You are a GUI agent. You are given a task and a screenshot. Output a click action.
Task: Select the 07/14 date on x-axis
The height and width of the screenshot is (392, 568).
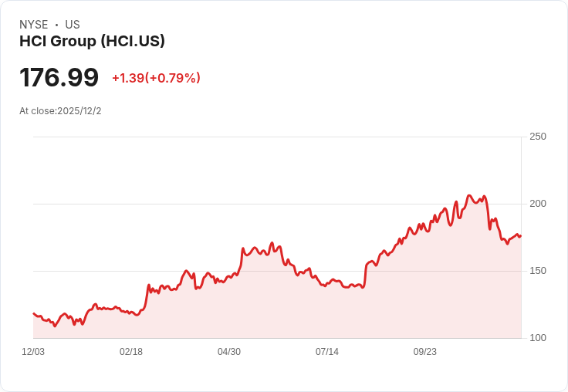[x=327, y=352]
